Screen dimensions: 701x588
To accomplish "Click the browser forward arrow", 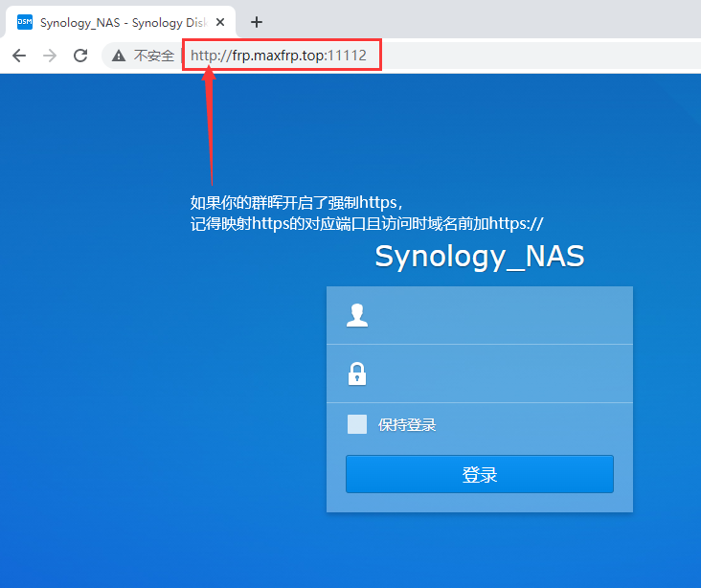I will pyautogui.click(x=50, y=56).
